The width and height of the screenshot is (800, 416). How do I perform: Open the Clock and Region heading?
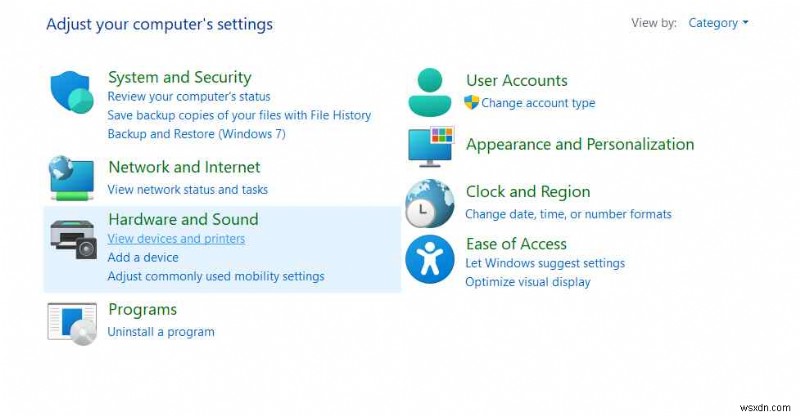[x=528, y=191]
